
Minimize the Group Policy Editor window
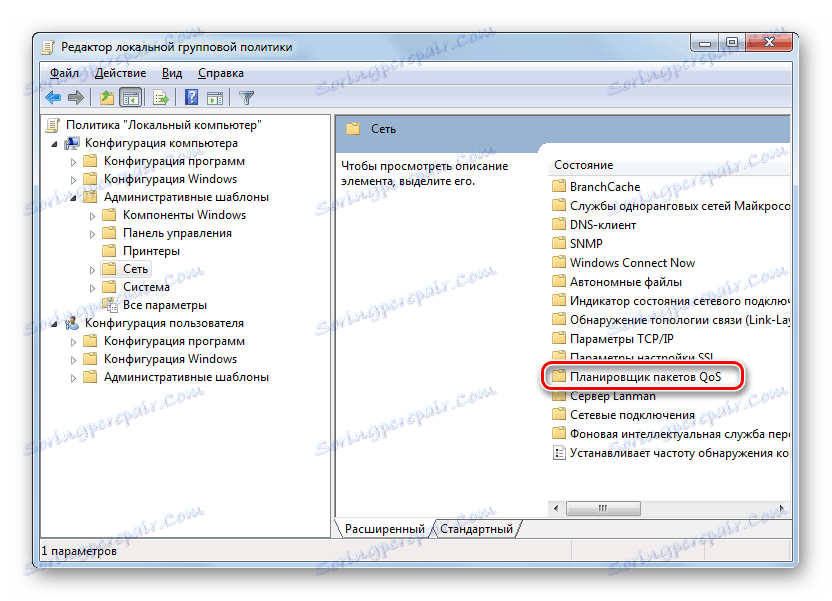705,43
